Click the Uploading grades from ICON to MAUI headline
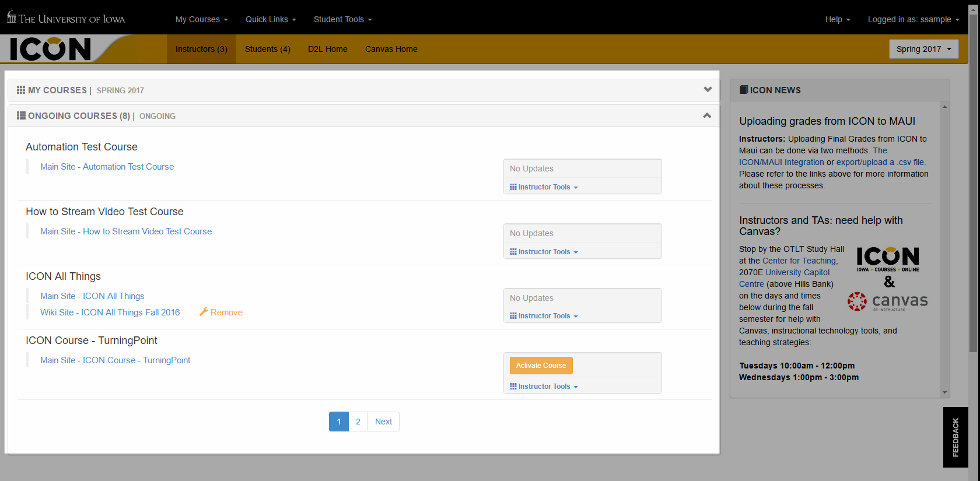Viewport: 980px width, 481px height. point(827,121)
